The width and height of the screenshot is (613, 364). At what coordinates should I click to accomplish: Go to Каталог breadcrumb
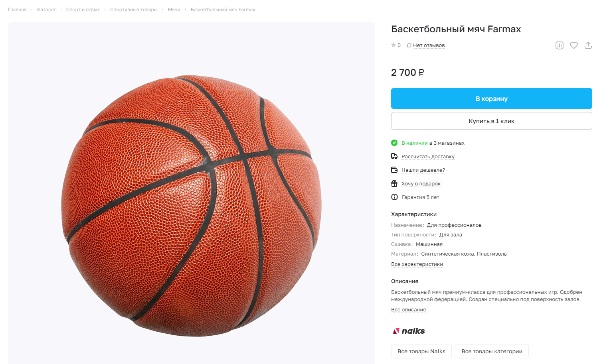pos(46,10)
